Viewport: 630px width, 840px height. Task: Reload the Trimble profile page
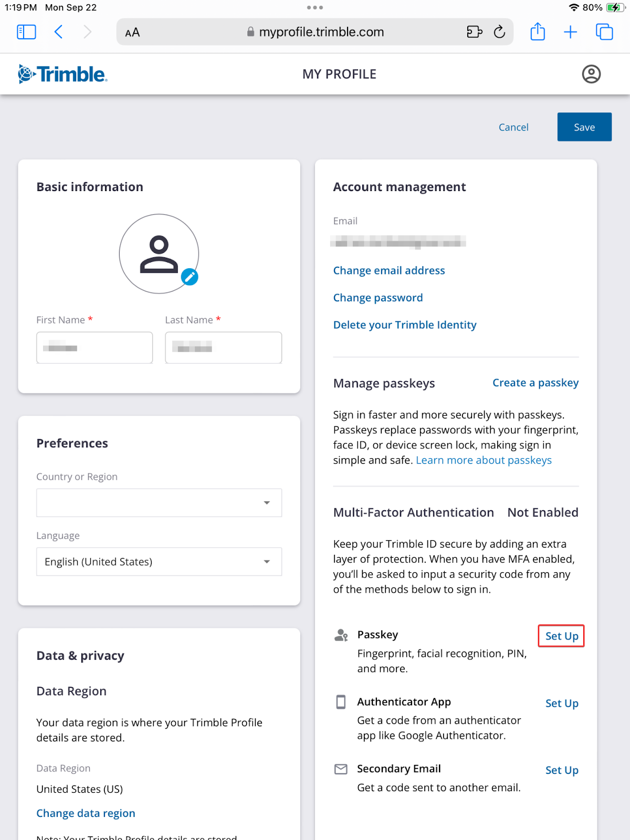500,32
